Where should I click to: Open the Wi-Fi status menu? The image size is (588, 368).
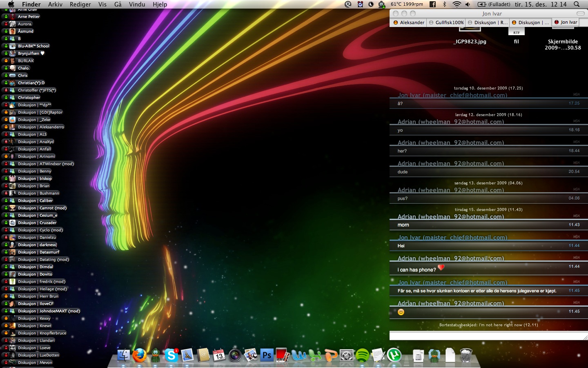coord(457,4)
